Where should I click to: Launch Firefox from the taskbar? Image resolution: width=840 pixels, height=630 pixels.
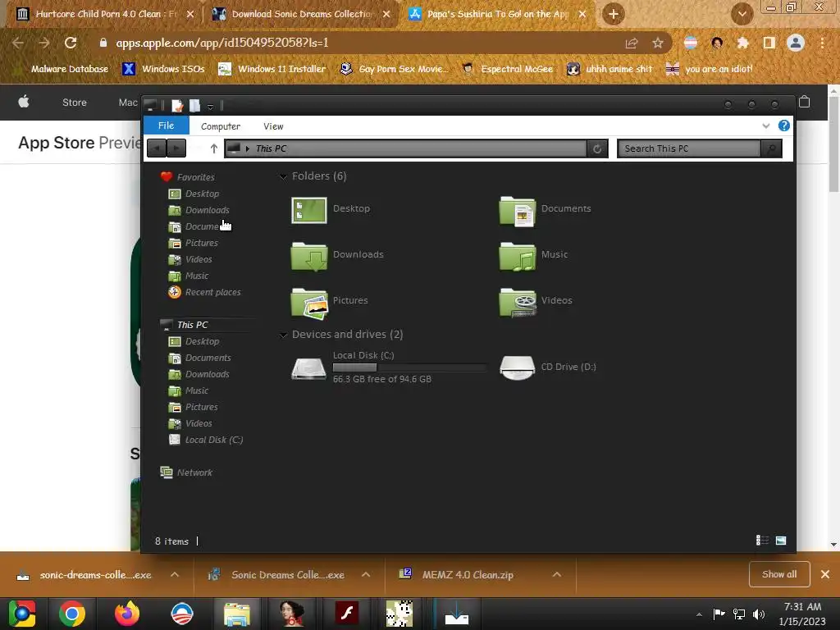[x=127, y=614]
